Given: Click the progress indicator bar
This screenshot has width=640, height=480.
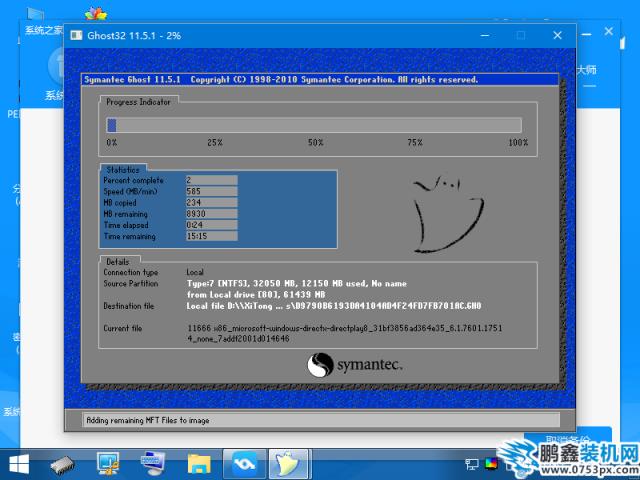Looking at the screenshot, I should [x=314, y=125].
